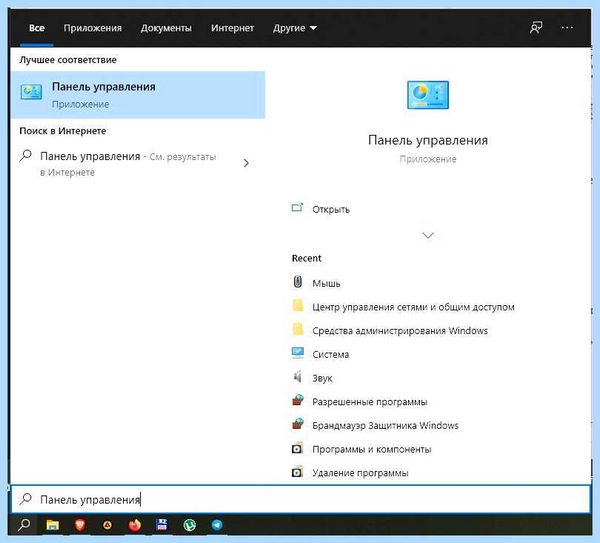
Task: Open the recent item Звук
Action: tap(322, 378)
